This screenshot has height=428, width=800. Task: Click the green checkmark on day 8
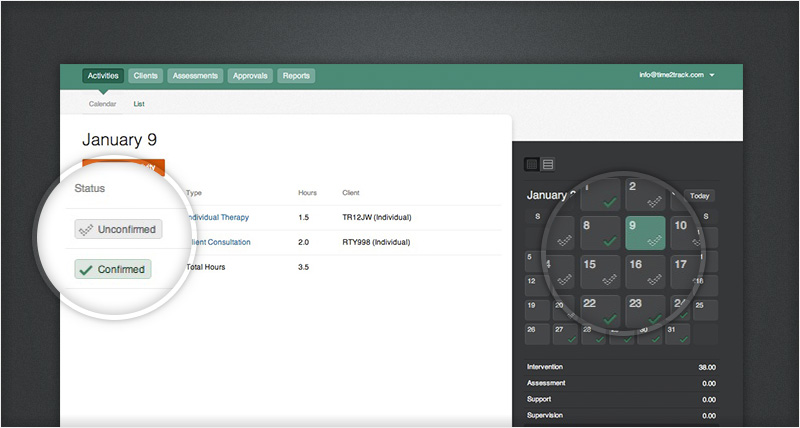tap(609, 241)
